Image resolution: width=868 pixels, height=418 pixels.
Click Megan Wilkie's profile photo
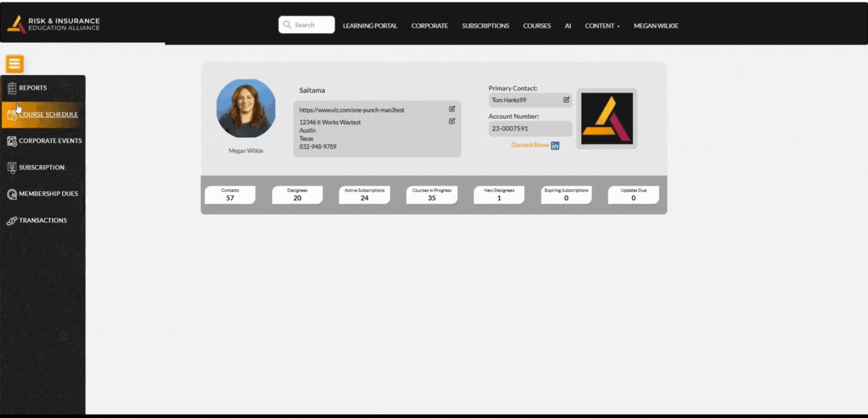point(245,108)
